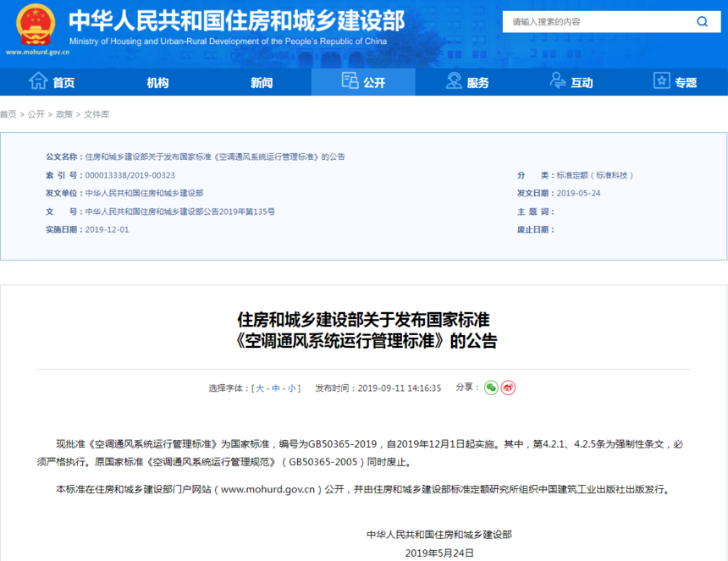Set font size to 中
The height and width of the screenshot is (561, 728).
click(276, 388)
